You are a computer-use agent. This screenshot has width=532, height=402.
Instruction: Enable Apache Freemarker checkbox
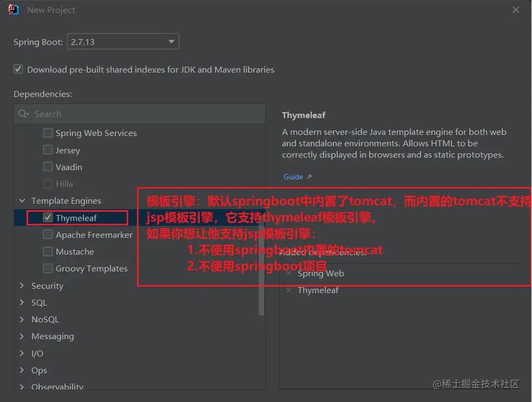point(48,235)
